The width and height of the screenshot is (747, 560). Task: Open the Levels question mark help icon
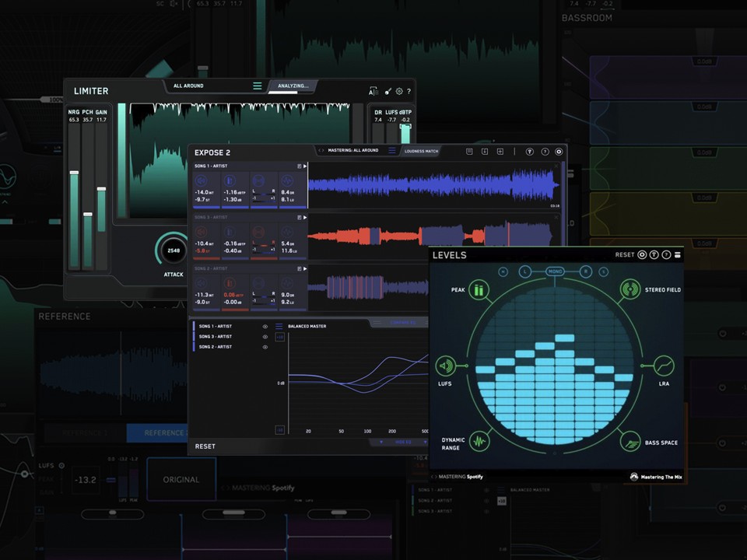[x=667, y=255]
